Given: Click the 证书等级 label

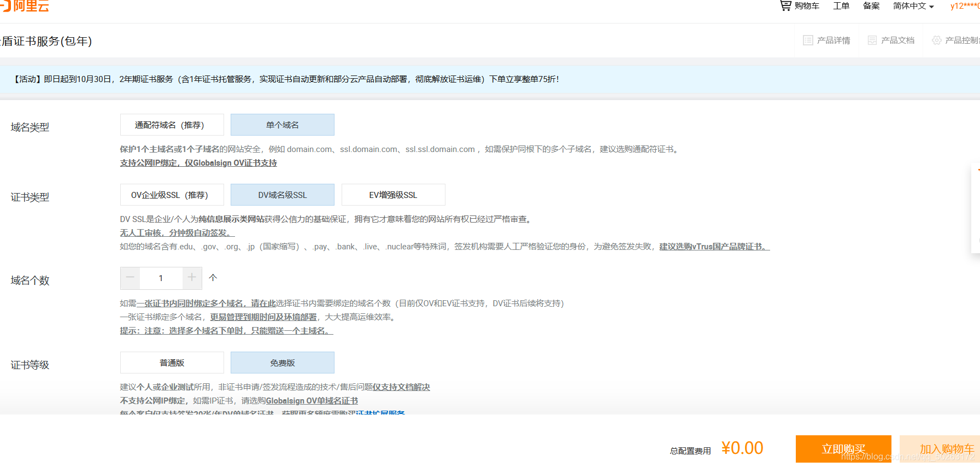Looking at the screenshot, I should pos(30,365).
